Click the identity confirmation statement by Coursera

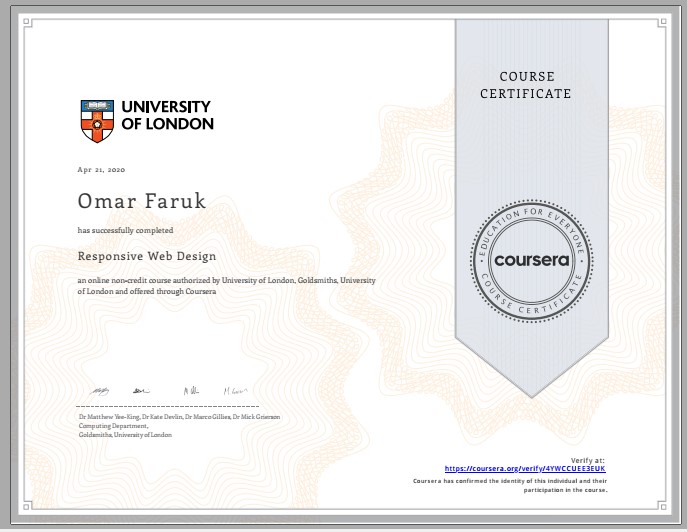(x=510, y=486)
